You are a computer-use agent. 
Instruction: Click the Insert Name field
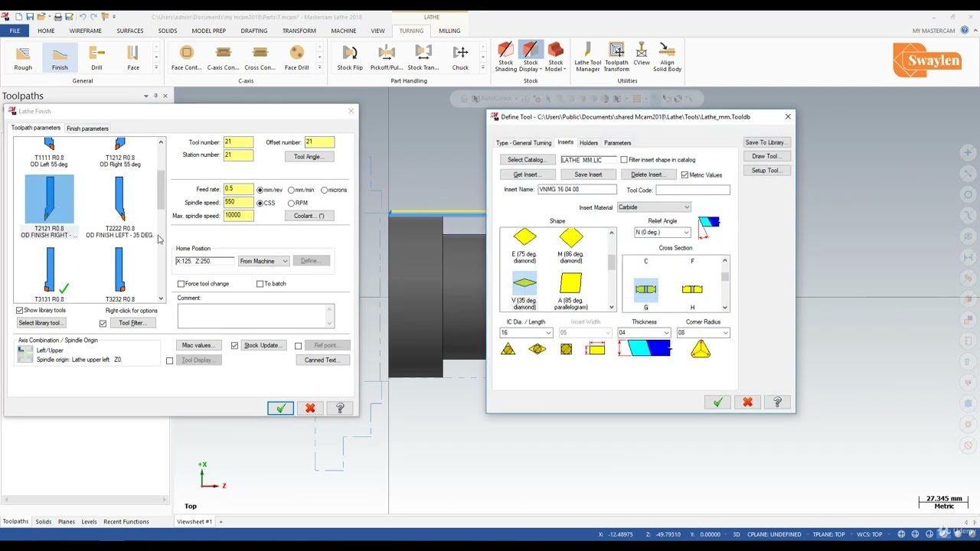577,190
